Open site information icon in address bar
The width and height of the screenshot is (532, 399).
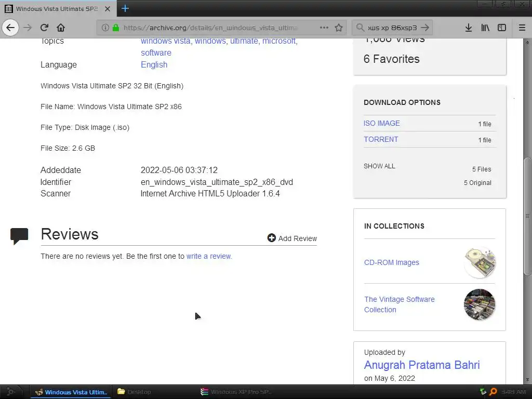105,28
